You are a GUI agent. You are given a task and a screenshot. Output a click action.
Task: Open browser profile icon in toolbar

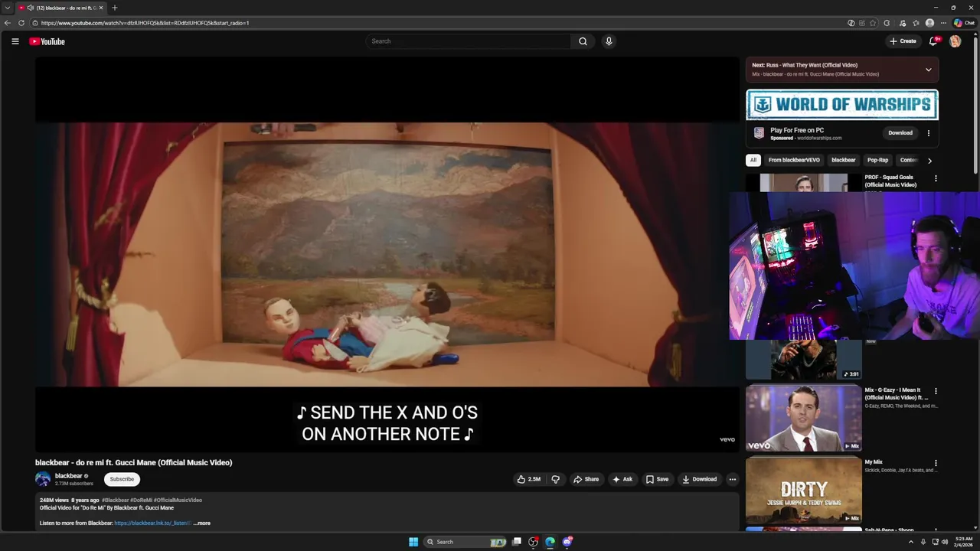929,23
